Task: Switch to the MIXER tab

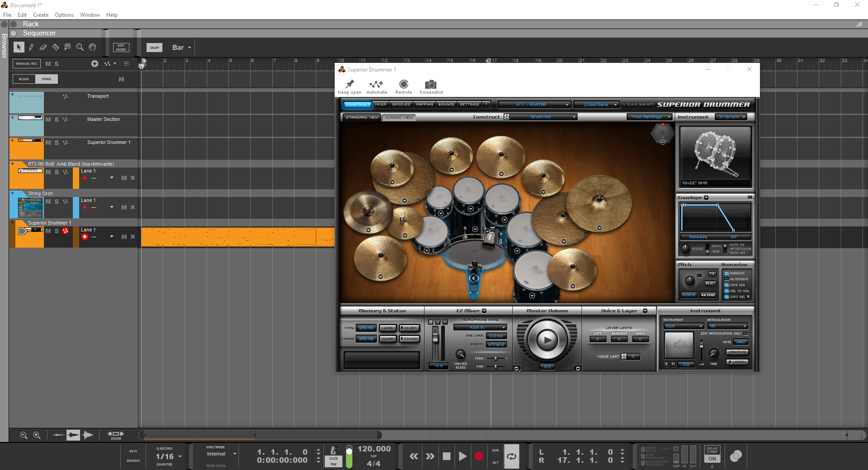Action: 381,105
